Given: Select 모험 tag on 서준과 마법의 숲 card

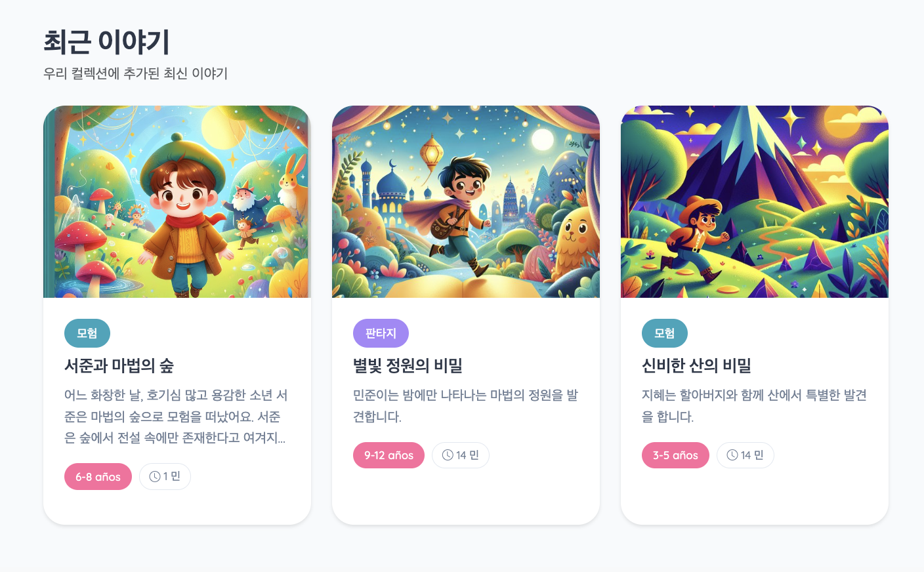Looking at the screenshot, I should pos(87,333).
